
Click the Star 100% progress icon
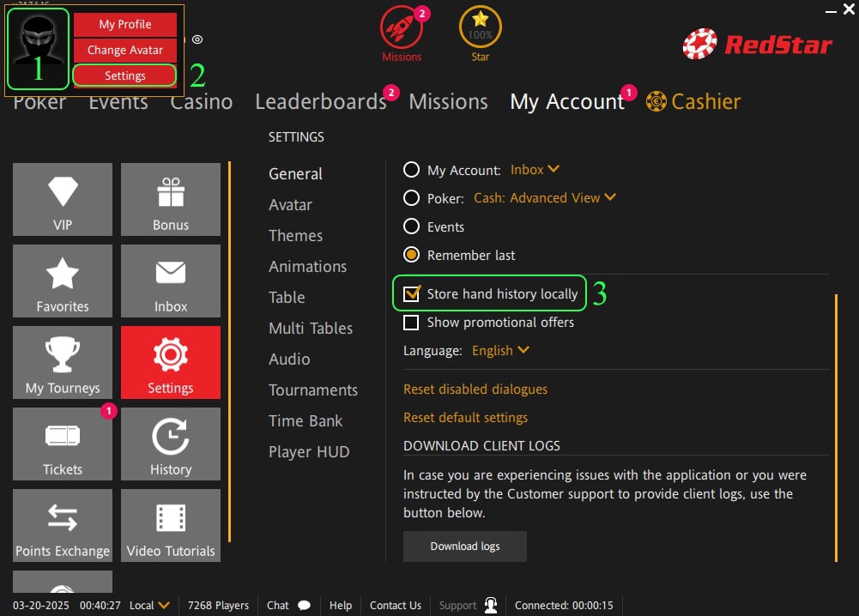[x=480, y=27]
